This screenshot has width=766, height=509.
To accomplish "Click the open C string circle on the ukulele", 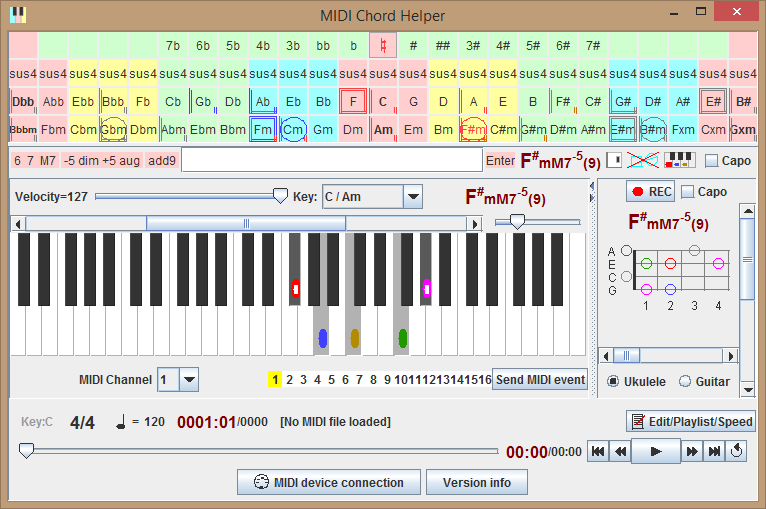I will pos(626,276).
